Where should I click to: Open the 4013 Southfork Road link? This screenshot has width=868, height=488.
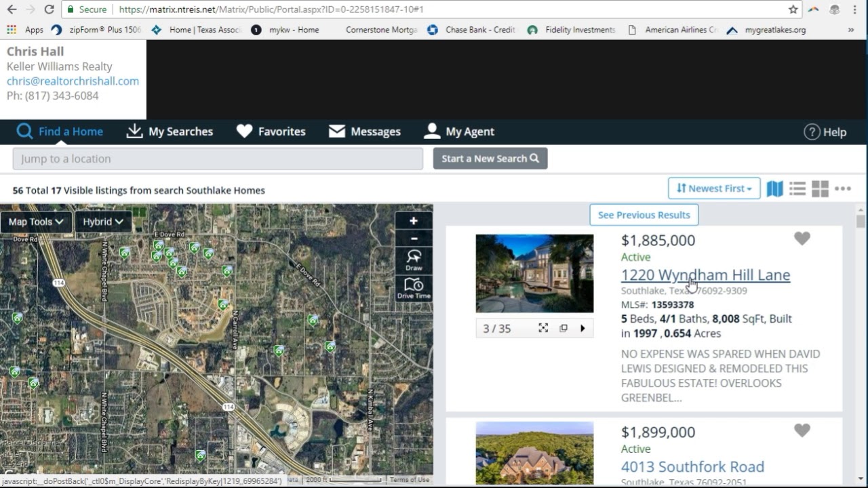[x=692, y=466]
